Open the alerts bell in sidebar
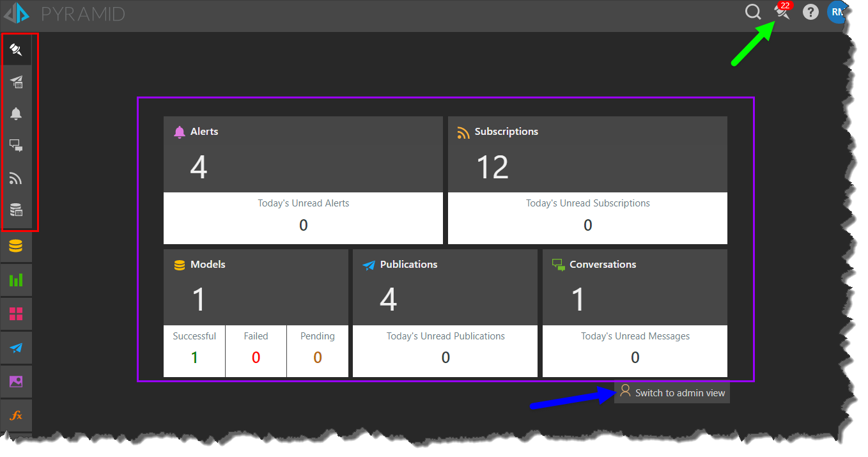This screenshot has height=457, width=868. click(17, 114)
